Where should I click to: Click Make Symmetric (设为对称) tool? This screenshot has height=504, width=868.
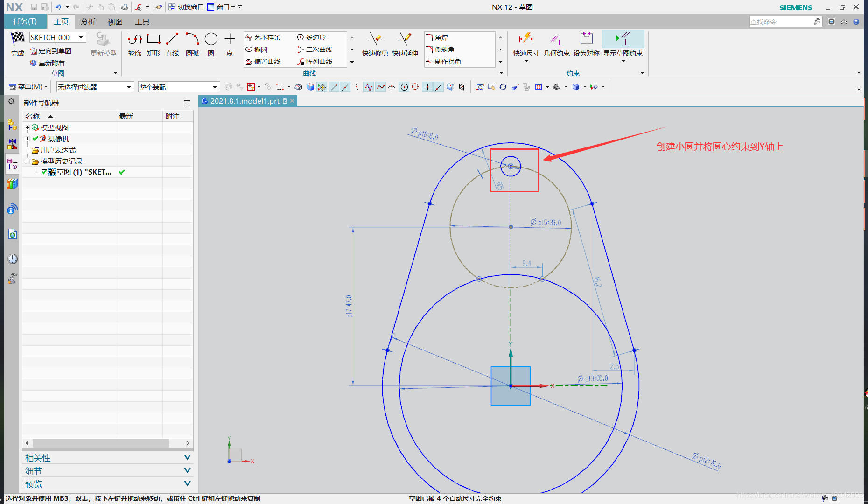587,45
